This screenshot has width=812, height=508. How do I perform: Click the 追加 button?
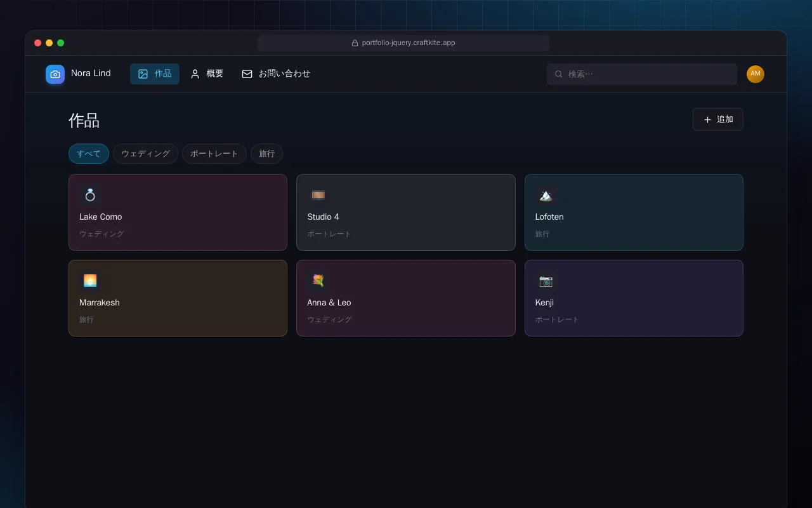(x=718, y=119)
